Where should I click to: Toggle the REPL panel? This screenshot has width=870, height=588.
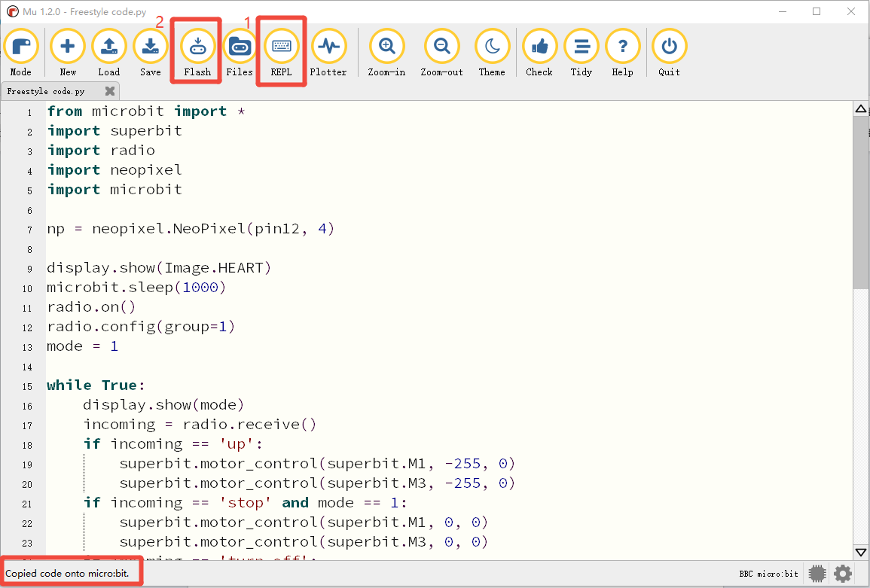[281, 53]
